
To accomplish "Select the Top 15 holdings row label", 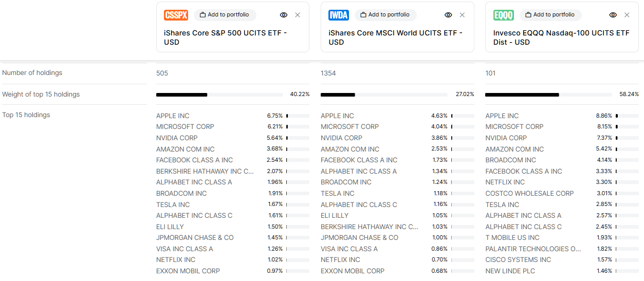I will (x=26, y=115).
